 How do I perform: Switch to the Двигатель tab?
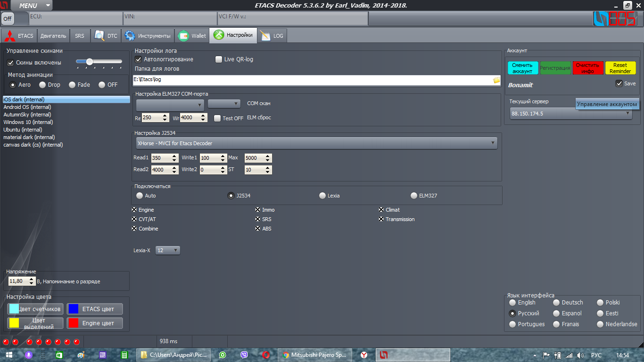[x=53, y=36]
